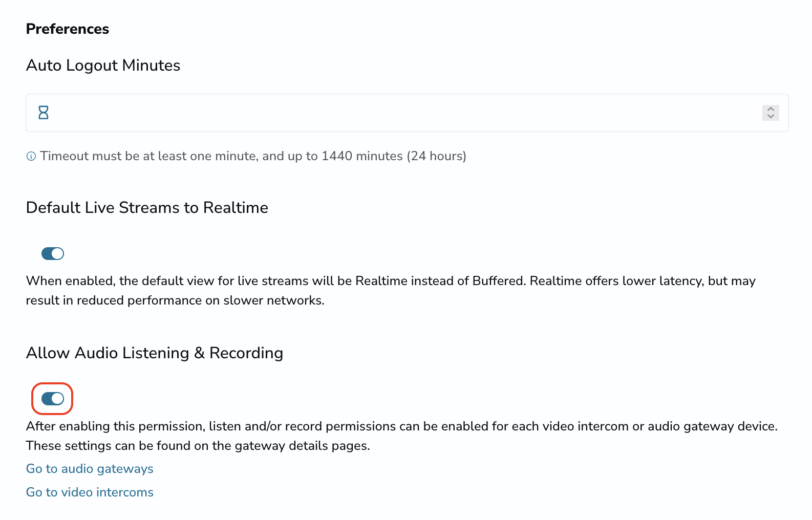
Task: Toggle Default Live Streams to Realtime switch
Action: (x=53, y=253)
